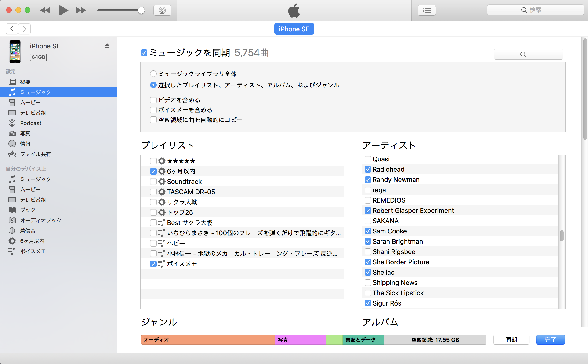Uncheck Radiohead artist checkbox

coord(368,169)
